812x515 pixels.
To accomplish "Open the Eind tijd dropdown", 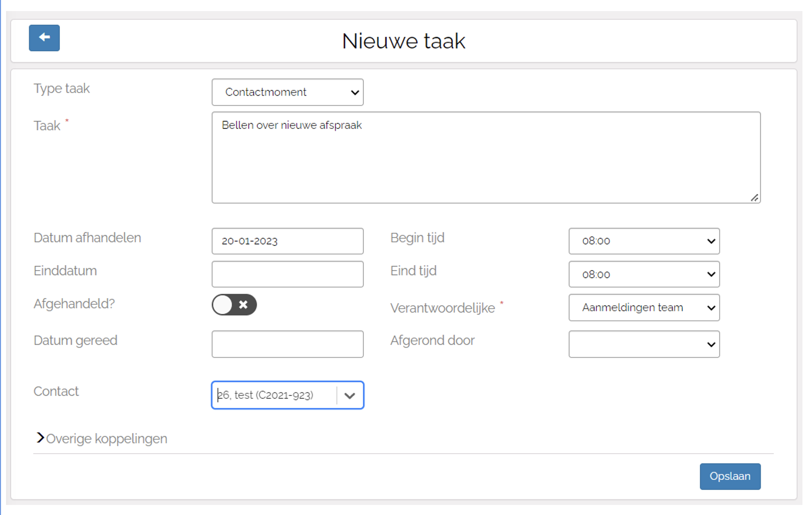I will [x=644, y=274].
